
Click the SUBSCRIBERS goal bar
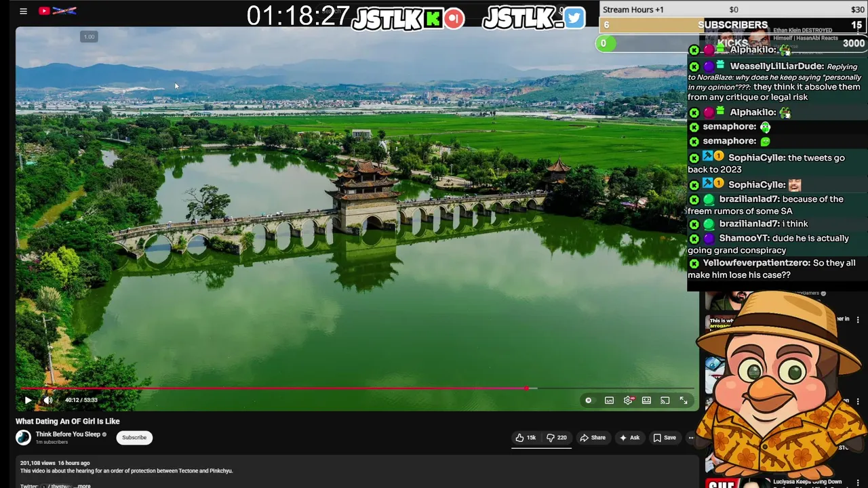click(x=733, y=25)
